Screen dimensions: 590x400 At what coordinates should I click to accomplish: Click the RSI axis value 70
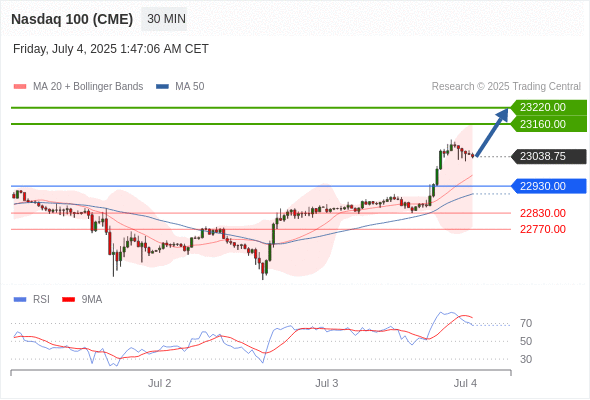click(526, 323)
